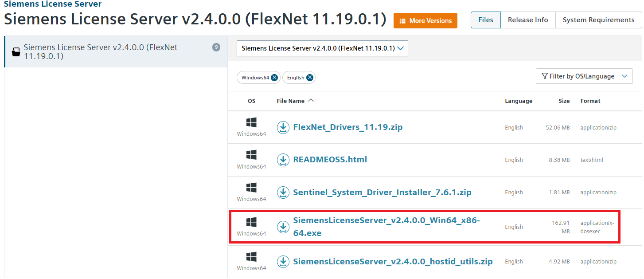The image size is (644, 279).
Task: Click download icon for hostid_utils.zip
Action: [283, 262]
